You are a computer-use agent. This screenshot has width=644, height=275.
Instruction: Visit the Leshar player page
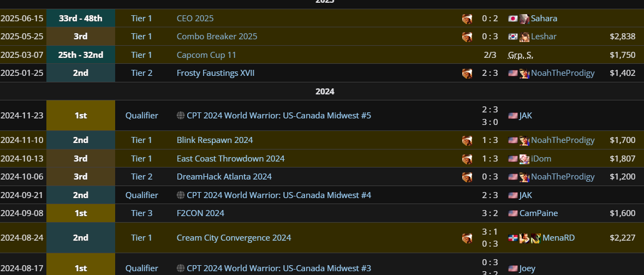point(544,37)
